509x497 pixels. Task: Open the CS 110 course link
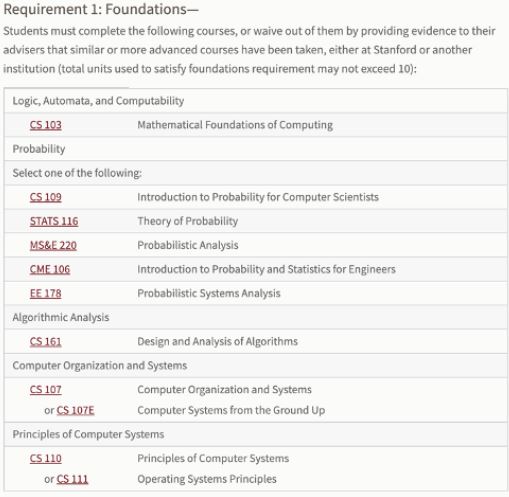pos(46,458)
